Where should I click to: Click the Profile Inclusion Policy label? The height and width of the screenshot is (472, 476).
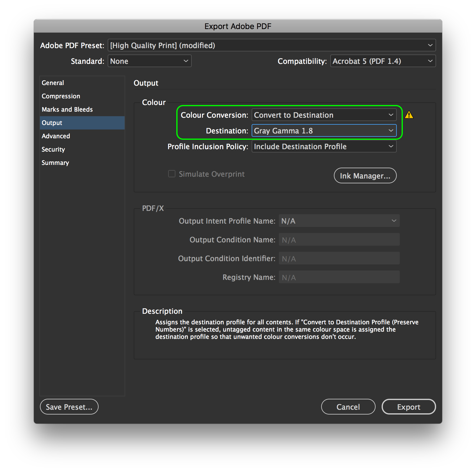click(208, 147)
